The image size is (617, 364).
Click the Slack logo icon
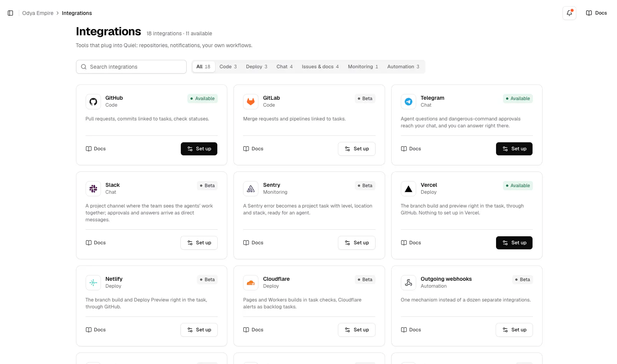click(93, 189)
